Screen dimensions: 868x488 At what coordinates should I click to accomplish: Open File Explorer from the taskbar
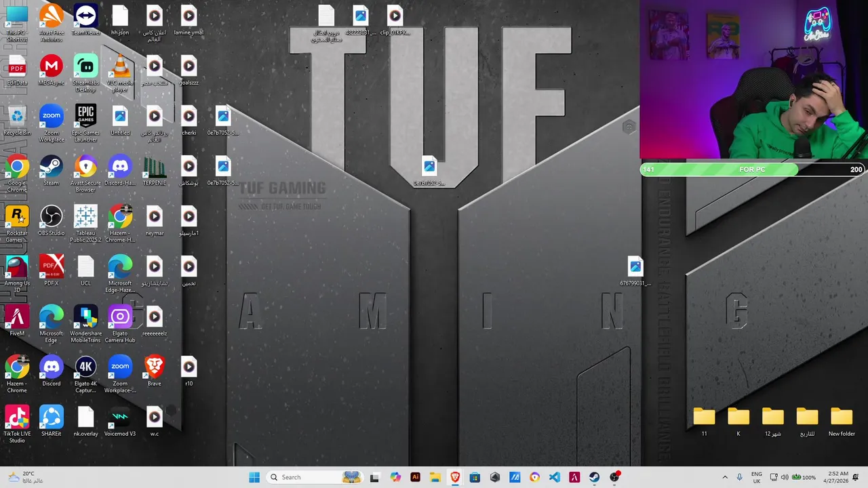coord(435,477)
